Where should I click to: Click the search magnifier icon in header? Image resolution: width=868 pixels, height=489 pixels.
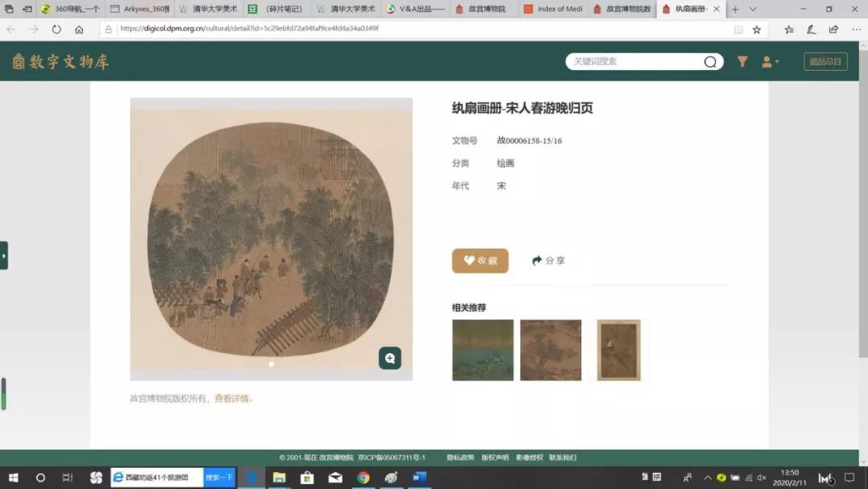(710, 62)
